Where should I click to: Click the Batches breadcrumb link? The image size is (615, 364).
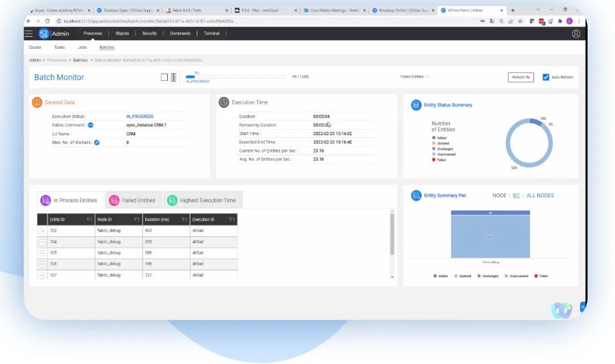pyautogui.click(x=80, y=60)
